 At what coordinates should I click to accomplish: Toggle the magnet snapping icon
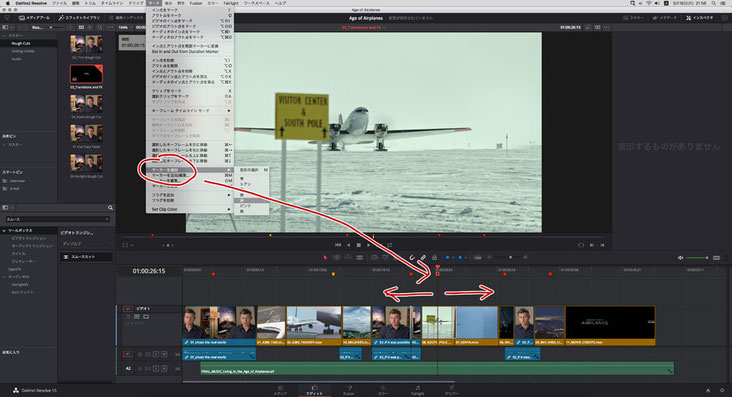click(x=412, y=257)
